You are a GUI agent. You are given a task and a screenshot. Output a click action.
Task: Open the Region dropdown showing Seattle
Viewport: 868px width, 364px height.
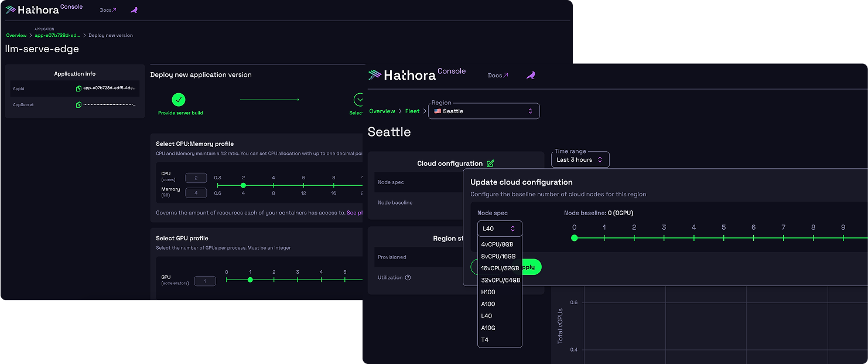click(x=484, y=111)
